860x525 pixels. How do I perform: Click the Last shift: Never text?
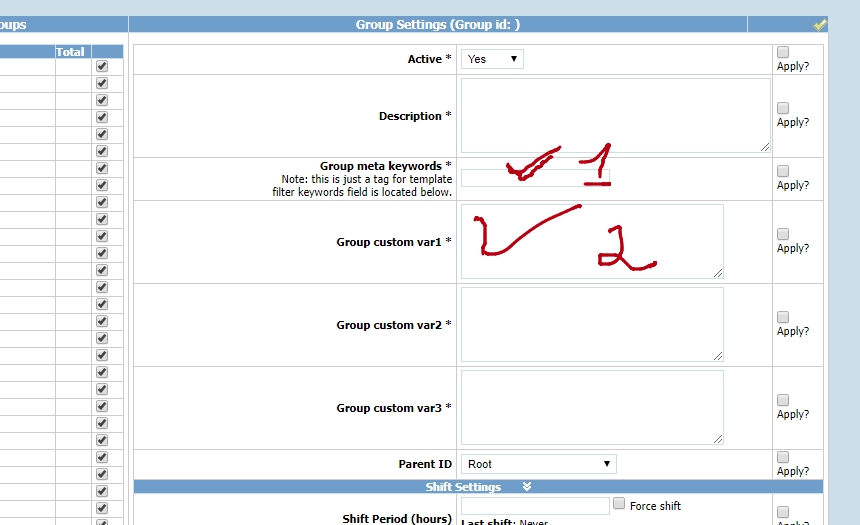point(505,522)
